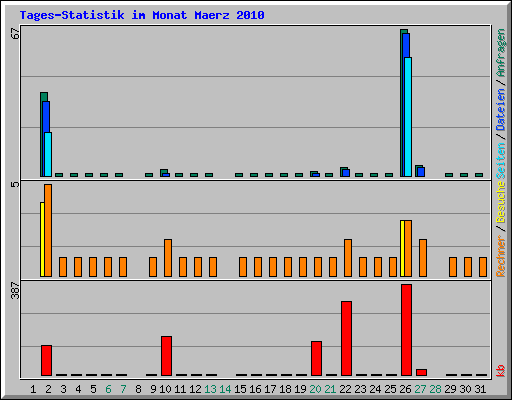512x400 pixels.
Task: Select the red kb bar for day 22
Action: (x=347, y=338)
